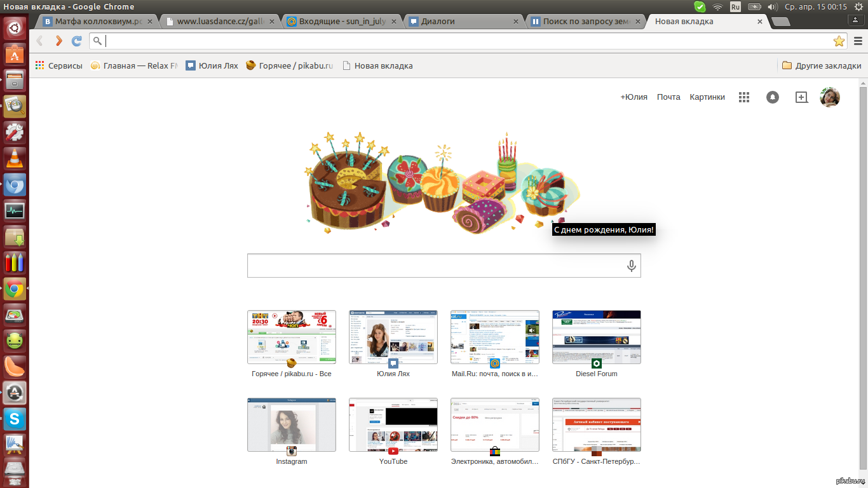Screen dimensions: 868x488
Task: Click the Forward navigation arrow
Action: pos(58,41)
